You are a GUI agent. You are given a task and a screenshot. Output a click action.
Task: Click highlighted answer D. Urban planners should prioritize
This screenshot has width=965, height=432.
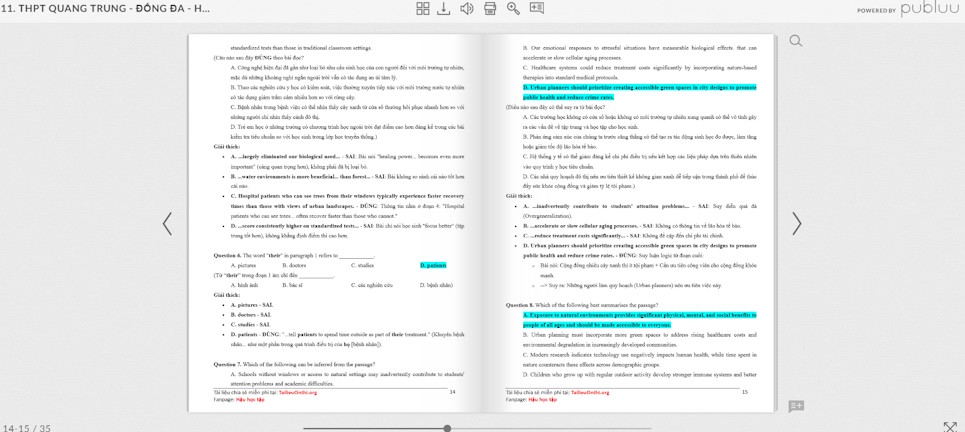639,92
